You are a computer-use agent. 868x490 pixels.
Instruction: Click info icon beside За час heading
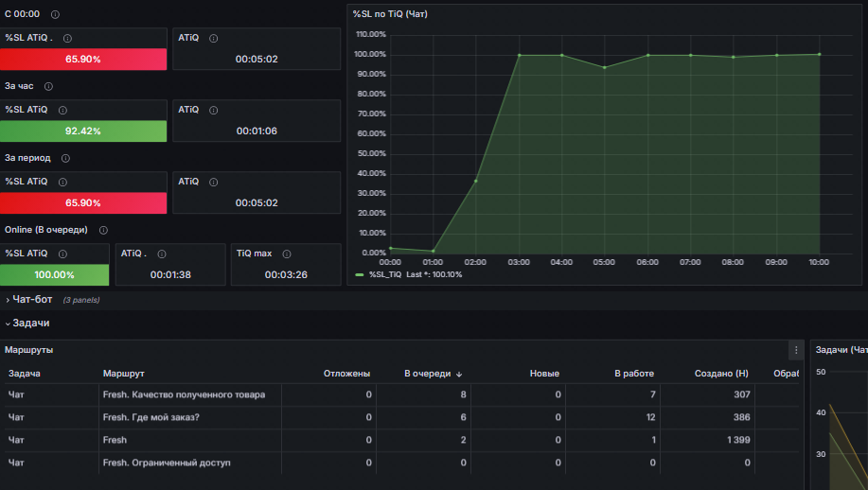point(48,86)
